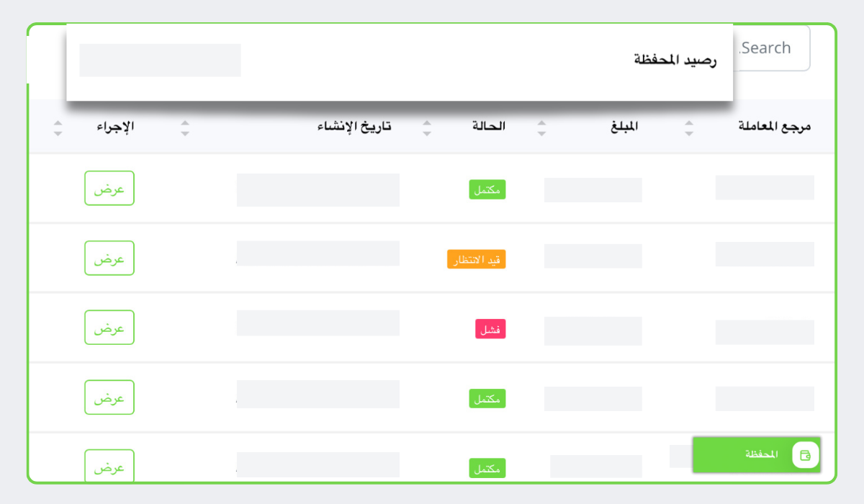Sort by تاريخ الإنشاء column arrows
864x504 pixels.
click(185, 128)
